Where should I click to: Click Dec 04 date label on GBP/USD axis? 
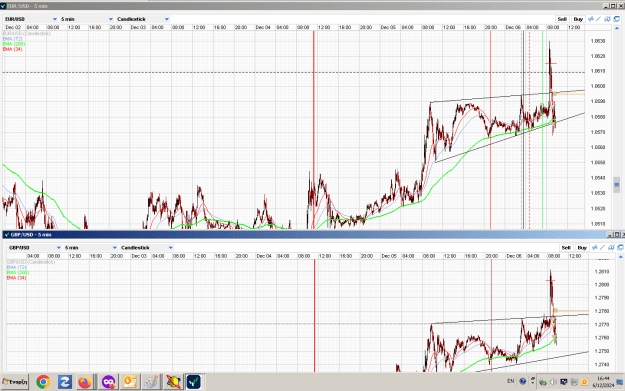pyautogui.click(x=263, y=256)
